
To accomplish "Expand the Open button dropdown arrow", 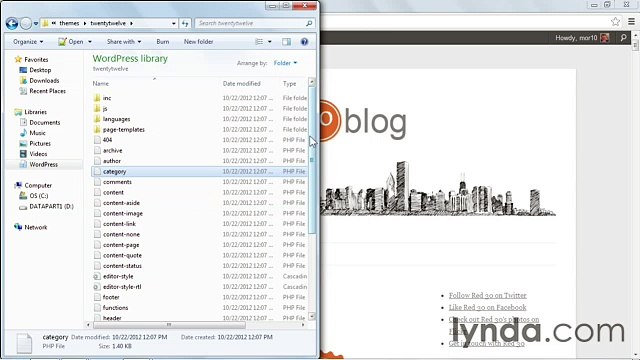I will (90, 42).
